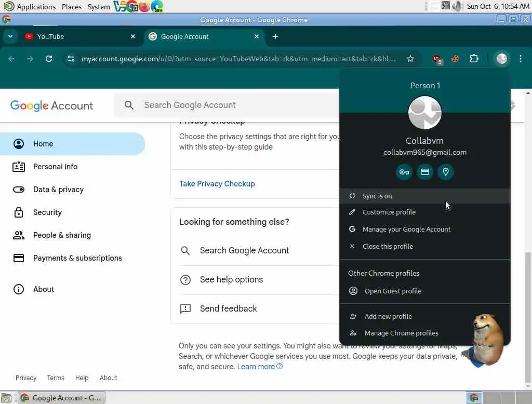This screenshot has height=404, width=532.
Task: Click the Search Google Account field
Action: (x=227, y=105)
